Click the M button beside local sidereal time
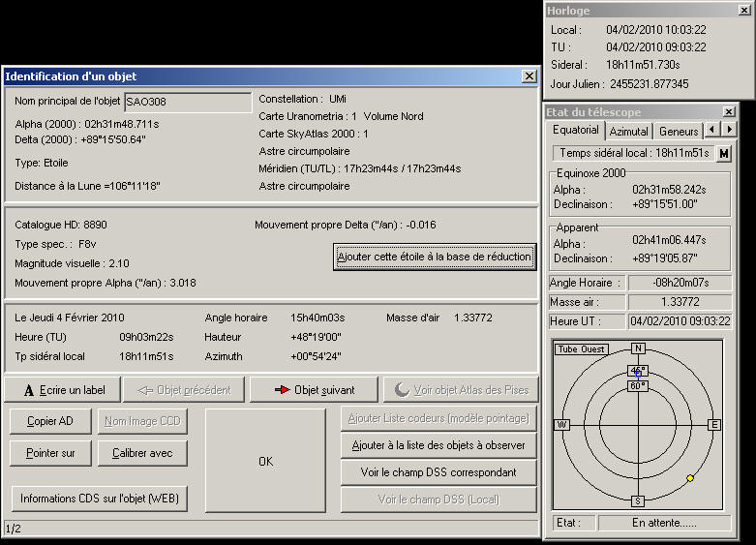The image size is (756, 545). [724, 153]
